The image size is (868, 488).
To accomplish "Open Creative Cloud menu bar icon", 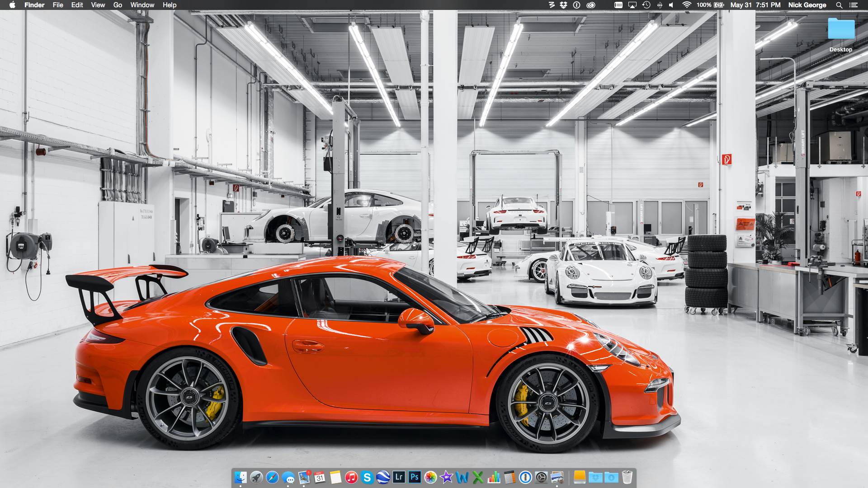I will click(590, 5).
